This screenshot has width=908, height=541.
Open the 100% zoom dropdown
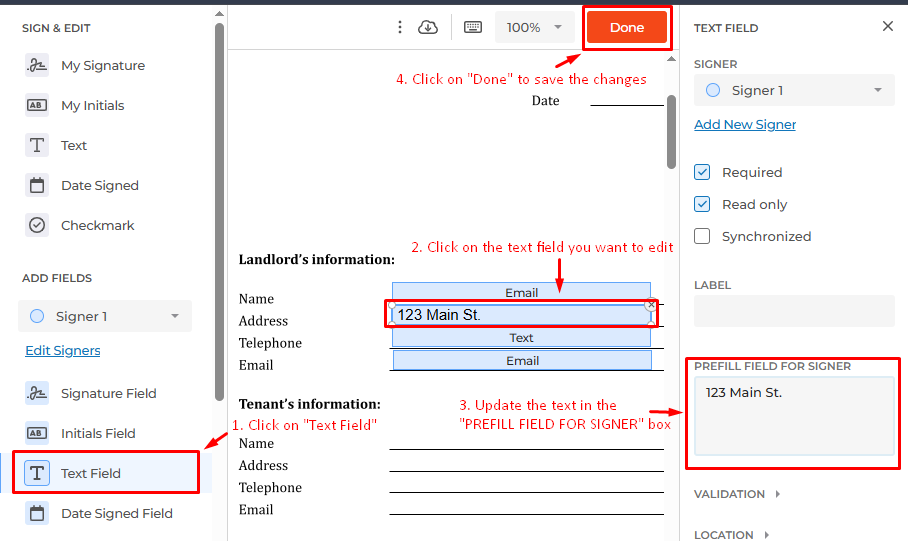point(535,28)
